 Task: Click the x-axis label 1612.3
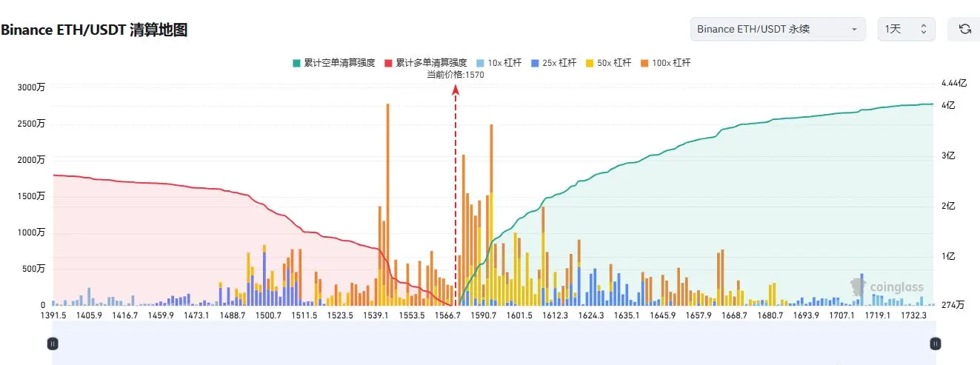(555, 315)
